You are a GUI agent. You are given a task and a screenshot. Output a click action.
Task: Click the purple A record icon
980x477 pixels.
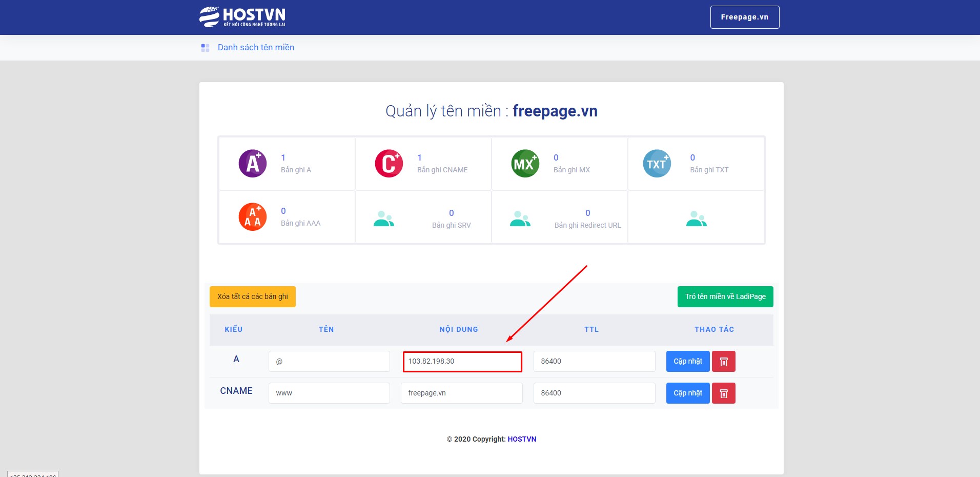pyautogui.click(x=253, y=164)
